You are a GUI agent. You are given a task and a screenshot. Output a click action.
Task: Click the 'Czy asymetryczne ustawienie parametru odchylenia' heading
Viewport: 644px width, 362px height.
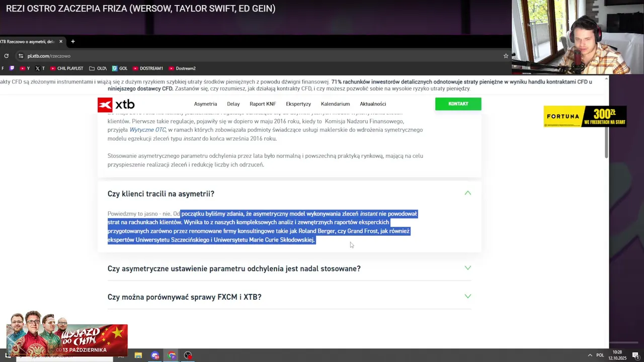[x=234, y=268]
